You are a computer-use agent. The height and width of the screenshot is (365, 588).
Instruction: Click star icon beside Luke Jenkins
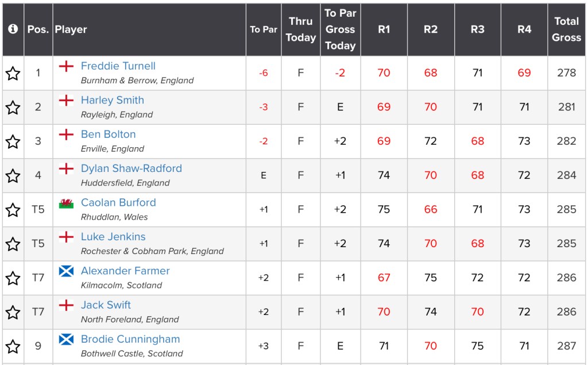[13, 244]
